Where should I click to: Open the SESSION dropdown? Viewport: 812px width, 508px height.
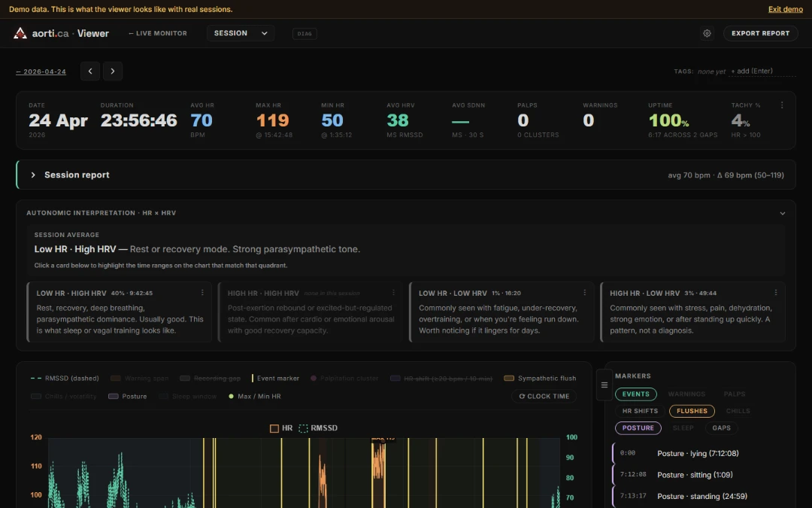[x=241, y=33]
